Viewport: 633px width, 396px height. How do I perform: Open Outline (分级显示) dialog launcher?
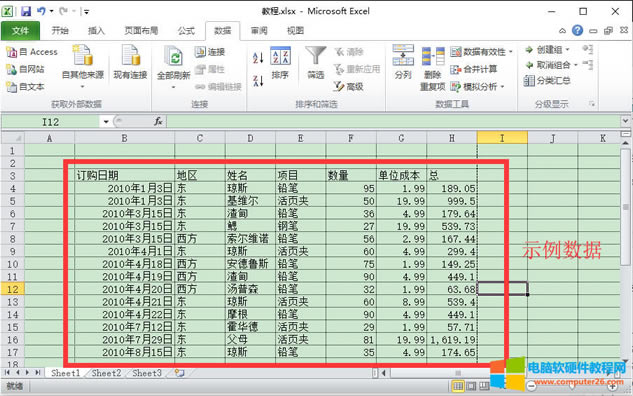592,104
